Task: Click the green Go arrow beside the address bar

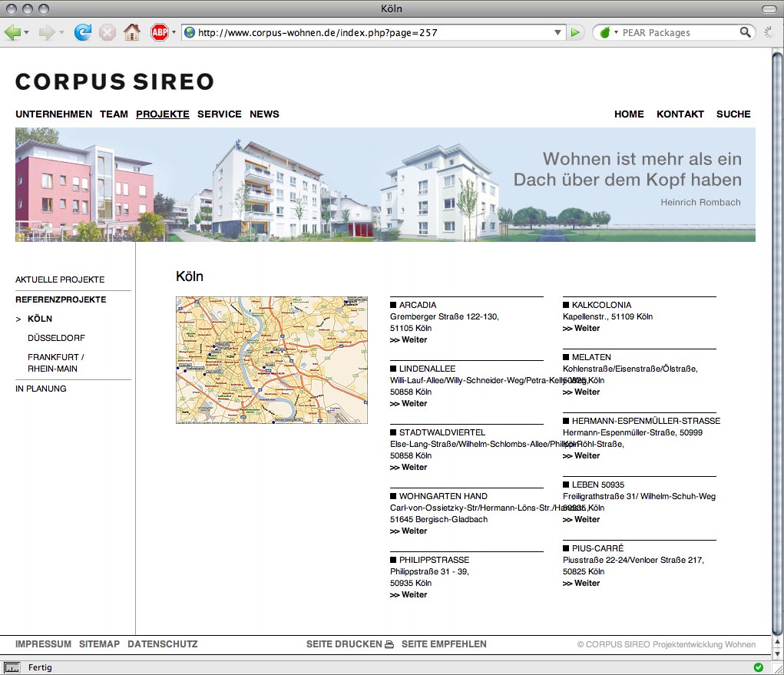Action: point(575,32)
